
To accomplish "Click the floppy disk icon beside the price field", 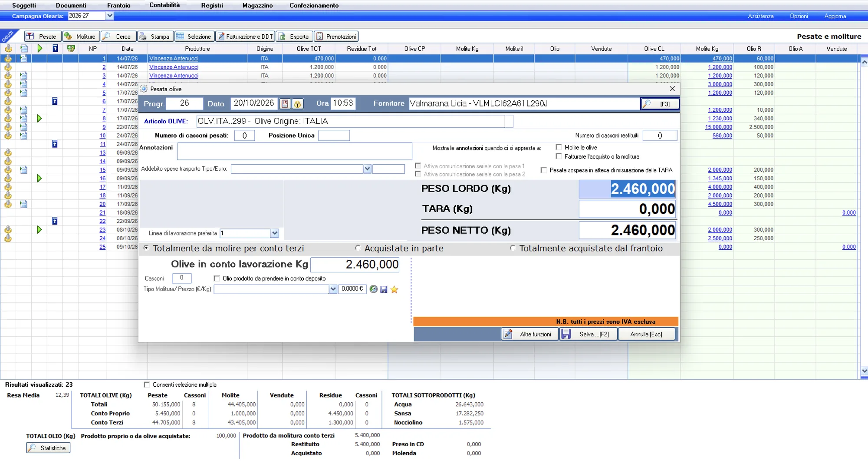I will click(384, 289).
